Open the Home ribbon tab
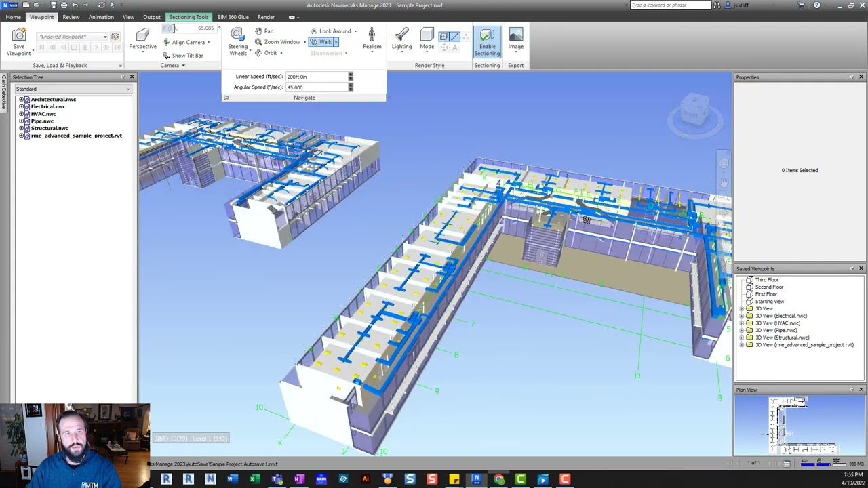The height and width of the screenshot is (488, 868). click(13, 17)
